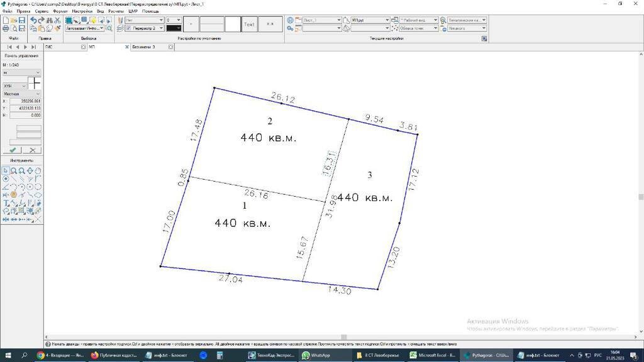Image resolution: width=644 pixels, height=362 pixels.
Task: Select the Text tool (T icon)
Action: click(x=6, y=203)
